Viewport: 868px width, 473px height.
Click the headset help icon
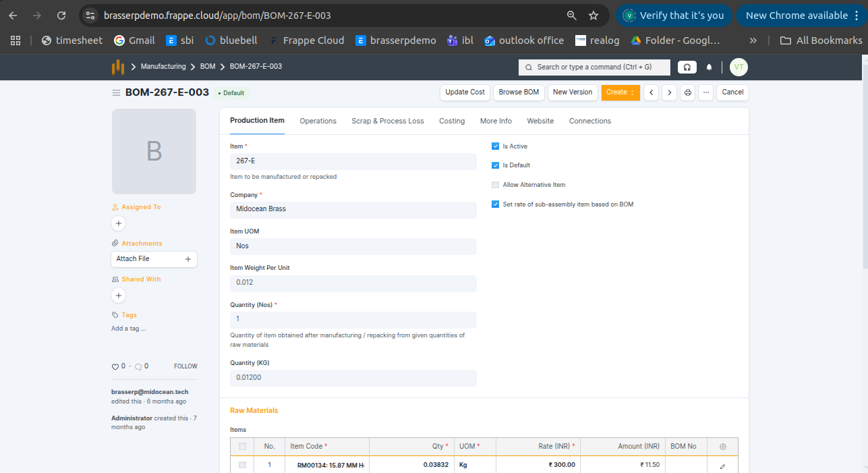687,67
